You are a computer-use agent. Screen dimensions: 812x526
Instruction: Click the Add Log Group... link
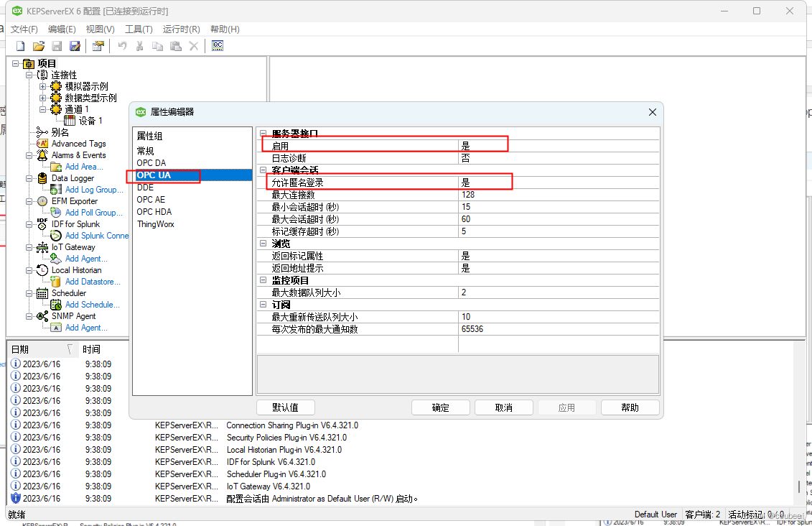coord(94,190)
